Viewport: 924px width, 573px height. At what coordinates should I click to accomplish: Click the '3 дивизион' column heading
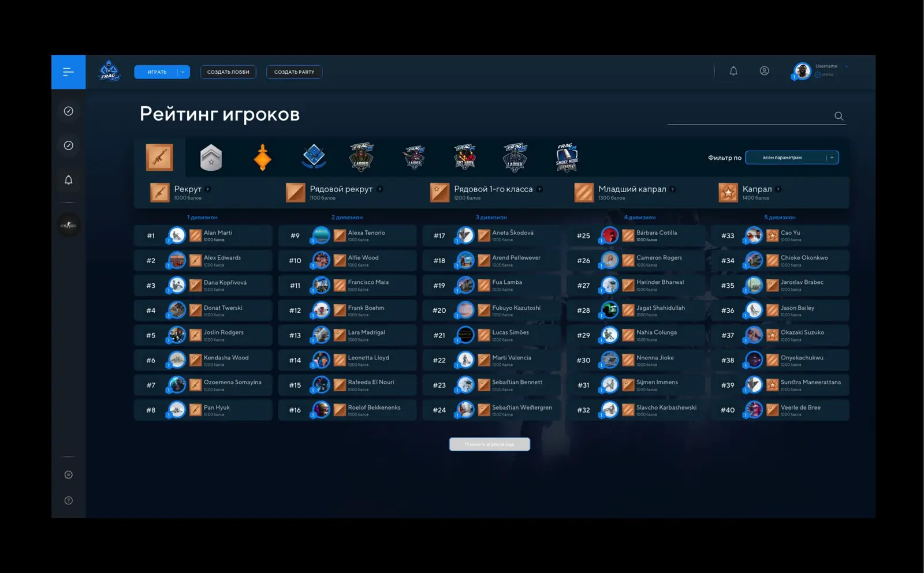(491, 218)
